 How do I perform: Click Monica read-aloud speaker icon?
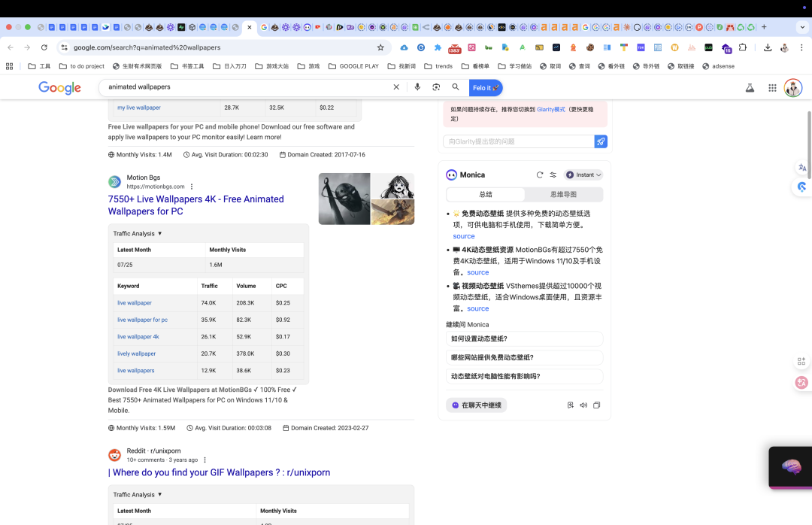(583, 405)
